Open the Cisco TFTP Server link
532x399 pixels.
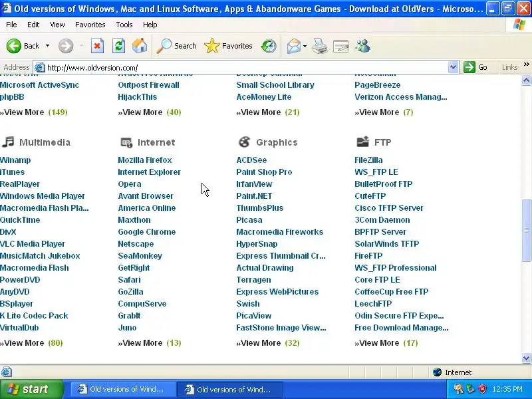click(389, 207)
